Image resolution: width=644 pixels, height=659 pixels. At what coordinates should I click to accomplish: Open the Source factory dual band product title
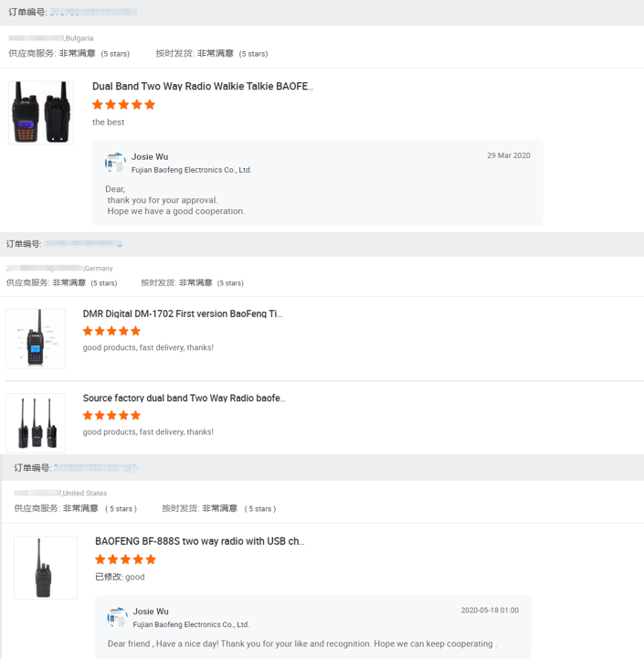(184, 398)
